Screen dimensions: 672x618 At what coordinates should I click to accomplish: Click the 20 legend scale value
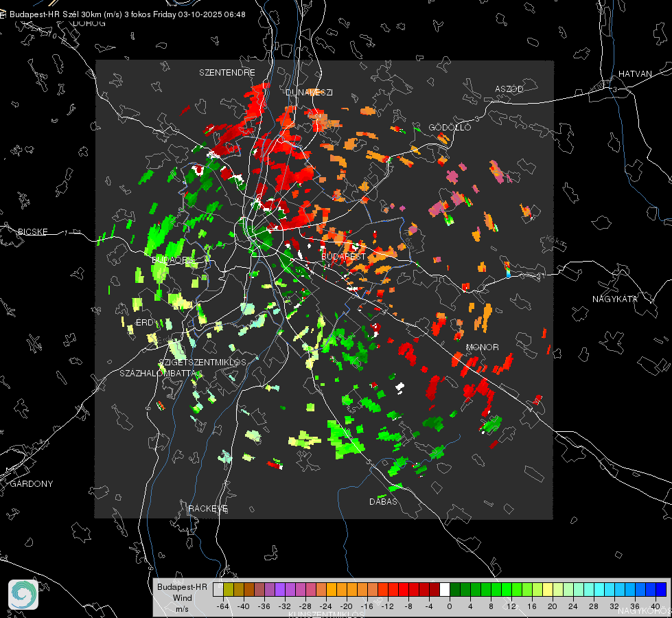point(552,606)
